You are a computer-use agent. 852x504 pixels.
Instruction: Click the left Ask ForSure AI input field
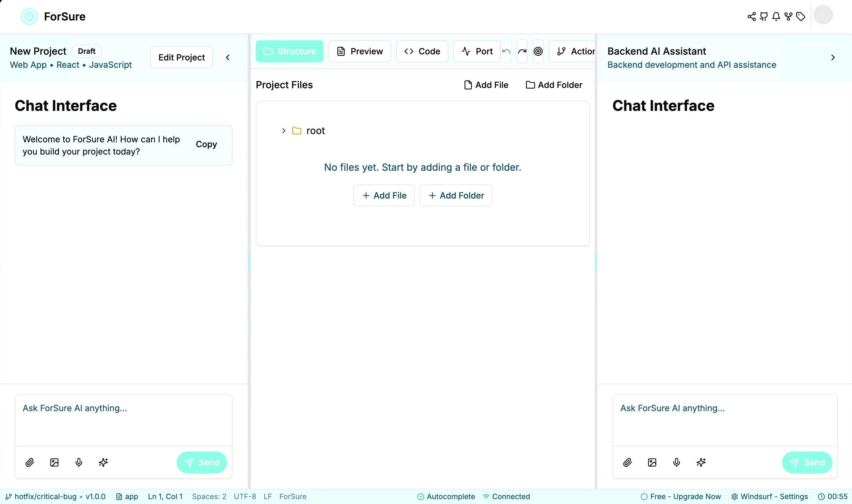pyautogui.click(x=123, y=420)
